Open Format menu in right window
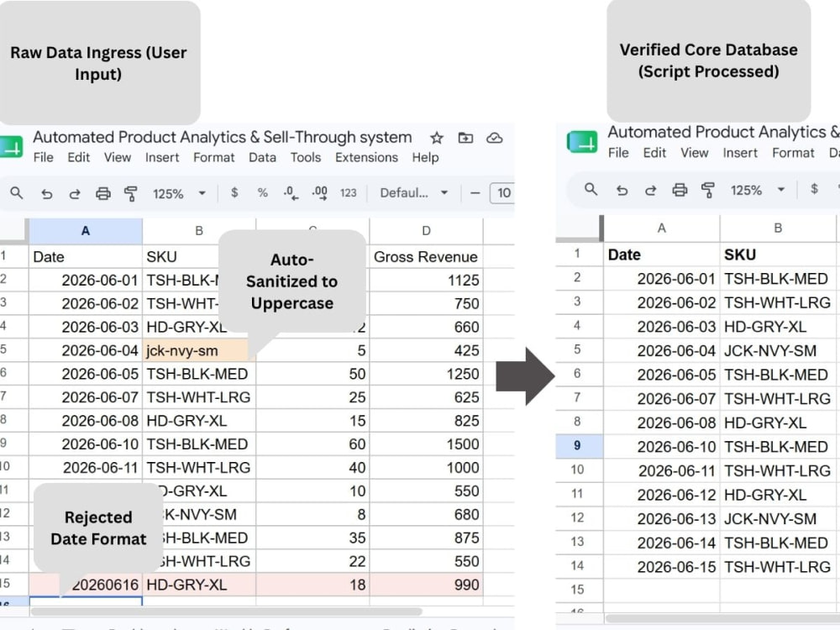 [793, 153]
